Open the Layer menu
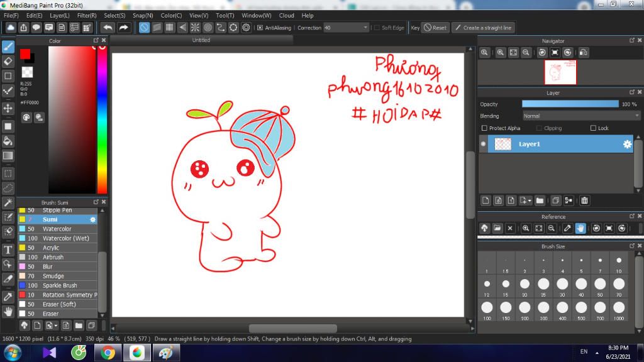This screenshot has height=362, width=644. point(60,15)
